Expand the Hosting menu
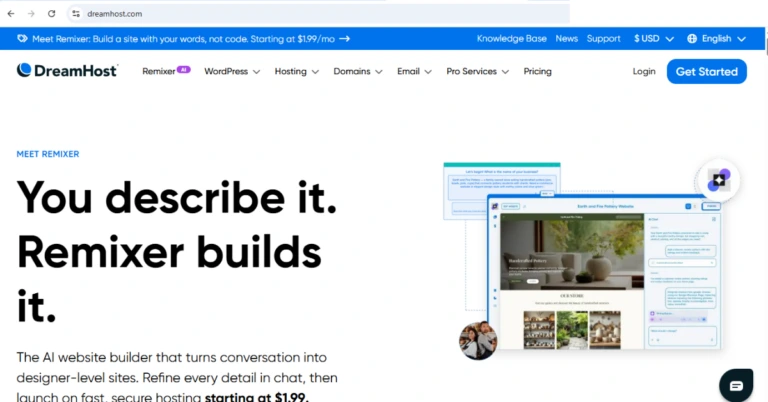Image resolution: width=768 pixels, height=402 pixels. click(x=297, y=71)
